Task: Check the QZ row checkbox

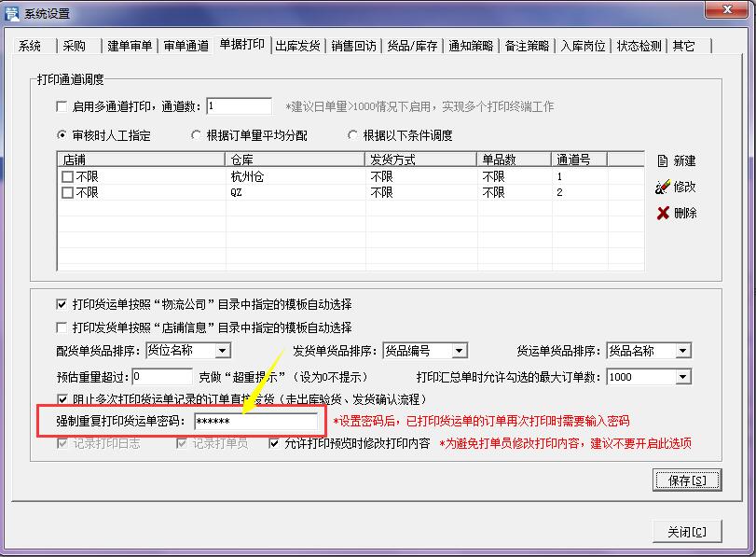Action: [x=67, y=192]
